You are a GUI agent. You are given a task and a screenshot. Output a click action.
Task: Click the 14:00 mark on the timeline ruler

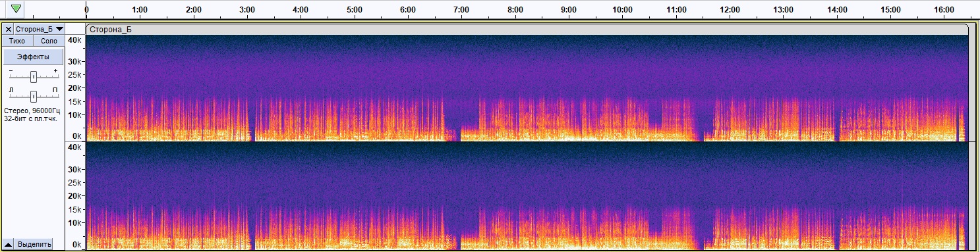(x=838, y=10)
